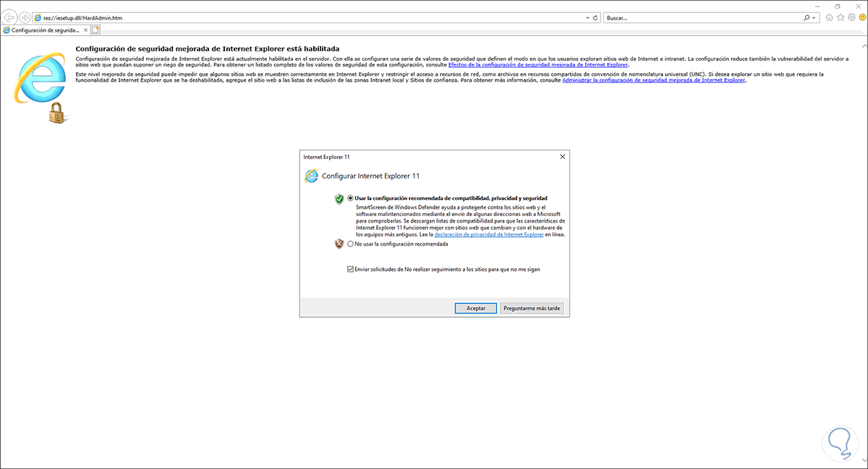The width and height of the screenshot is (868, 469).
Task: Click the IE page icon in address bar
Action: (x=38, y=17)
